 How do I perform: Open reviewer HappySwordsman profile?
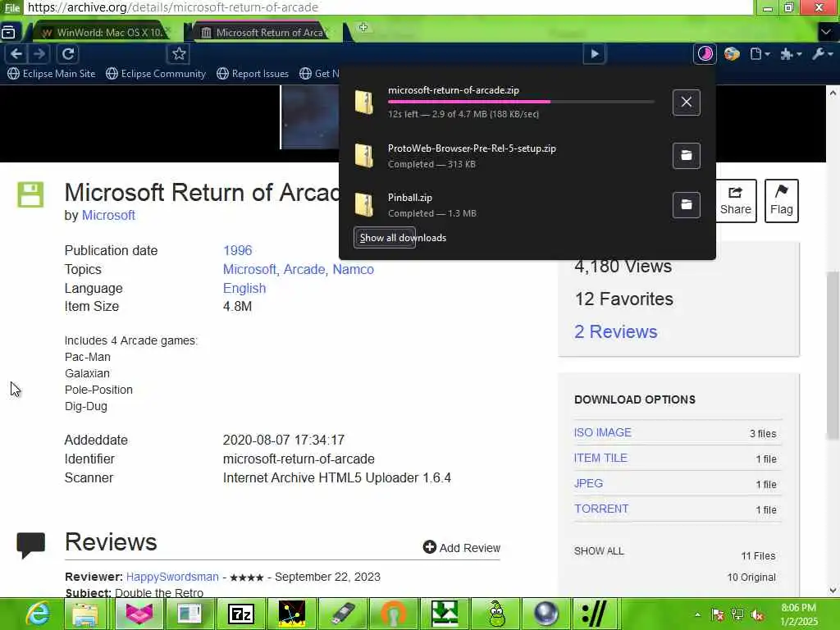pos(172,577)
